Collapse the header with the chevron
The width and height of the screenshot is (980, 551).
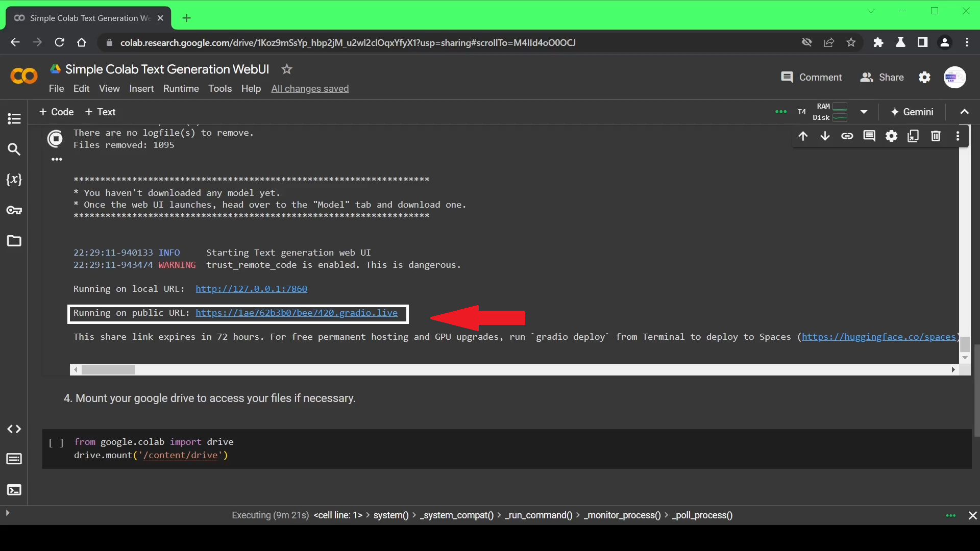[x=964, y=112]
